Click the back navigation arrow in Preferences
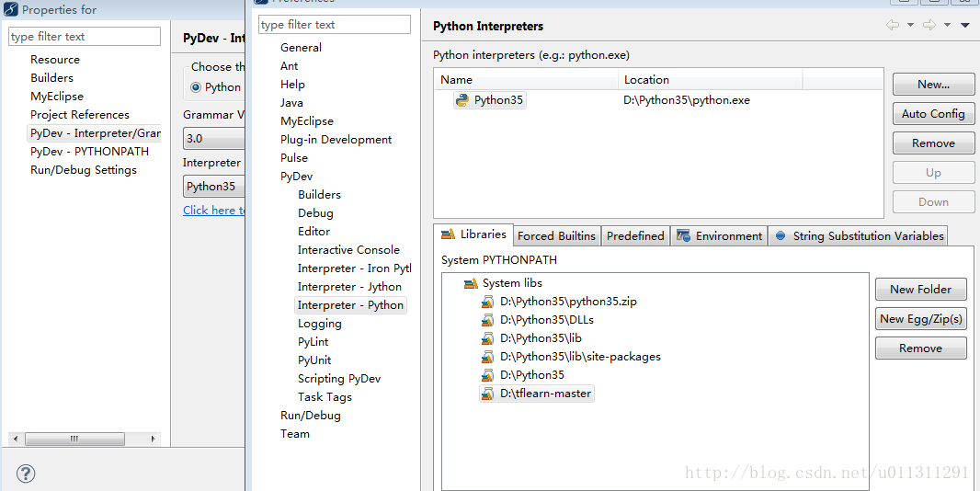 coord(893,25)
